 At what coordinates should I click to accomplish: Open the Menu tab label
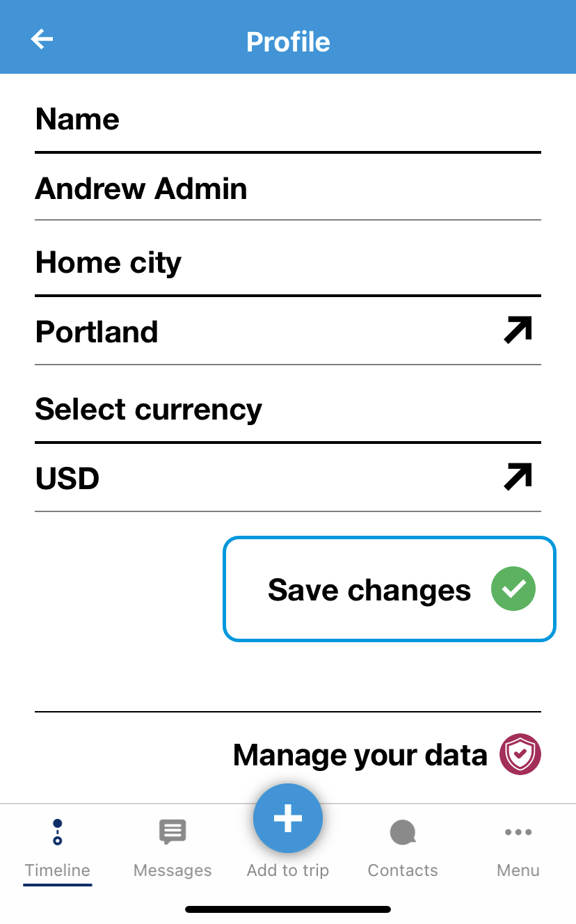[518, 870]
